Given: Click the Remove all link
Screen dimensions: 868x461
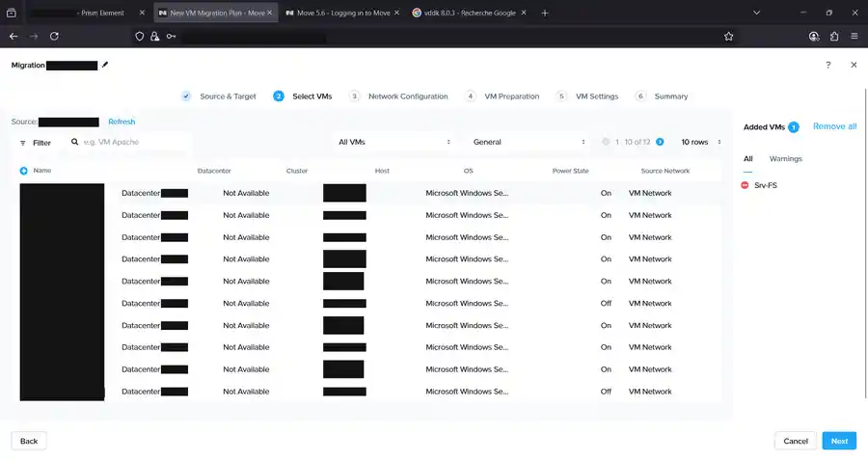Looking at the screenshot, I should (x=834, y=126).
